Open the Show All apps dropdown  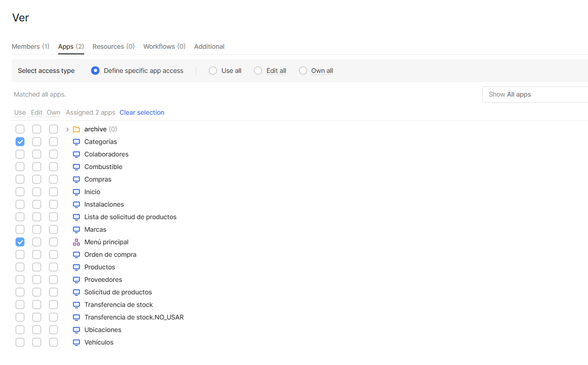pos(535,94)
